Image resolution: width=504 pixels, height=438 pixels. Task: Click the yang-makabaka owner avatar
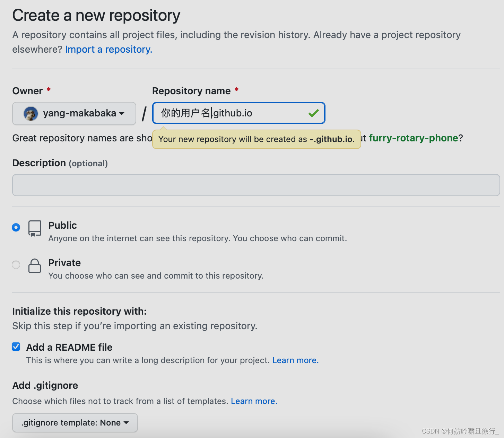click(x=31, y=113)
